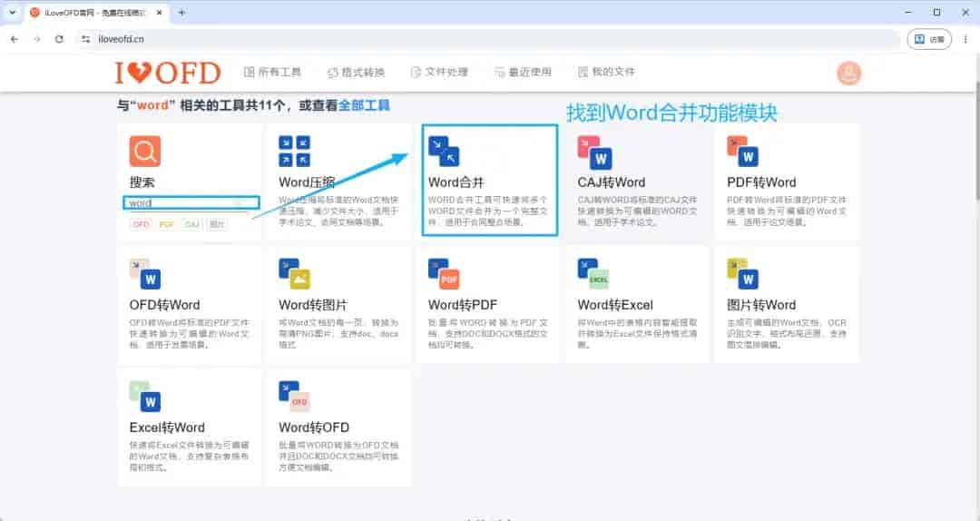Screen dimensions: 980x521
Task: Open the Word合并 tool icon
Action: click(x=444, y=152)
